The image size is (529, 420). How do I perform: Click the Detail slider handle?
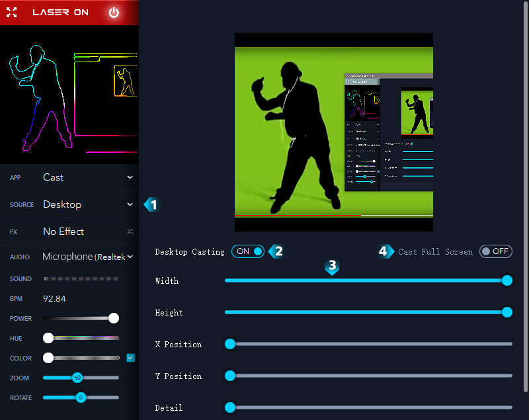[x=230, y=407]
